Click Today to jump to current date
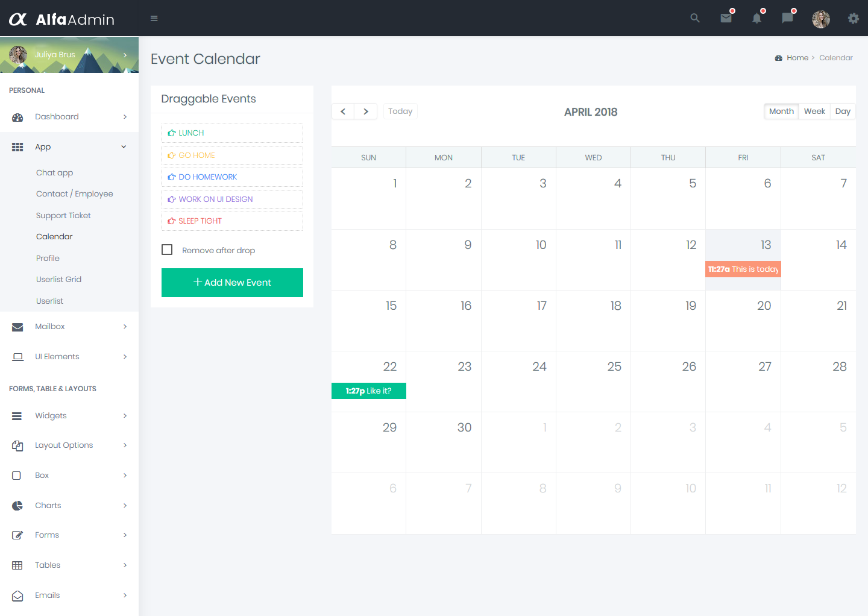This screenshot has height=616, width=868. click(400, 111)
